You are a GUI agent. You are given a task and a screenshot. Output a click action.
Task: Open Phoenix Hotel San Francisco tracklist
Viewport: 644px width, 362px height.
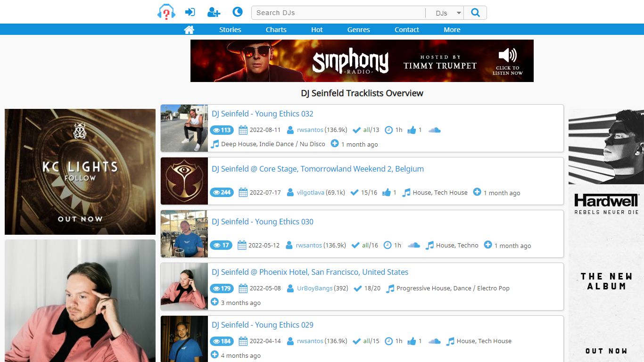[310, 272]
